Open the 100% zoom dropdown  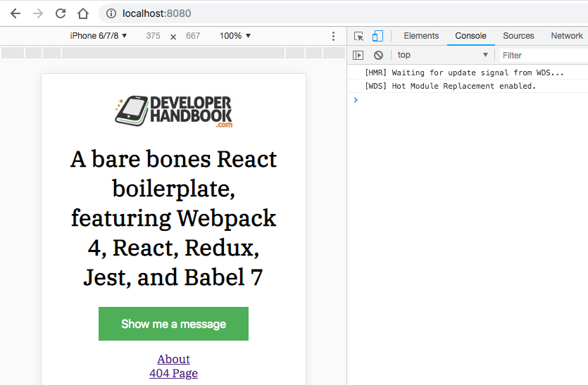pos(234,36)
